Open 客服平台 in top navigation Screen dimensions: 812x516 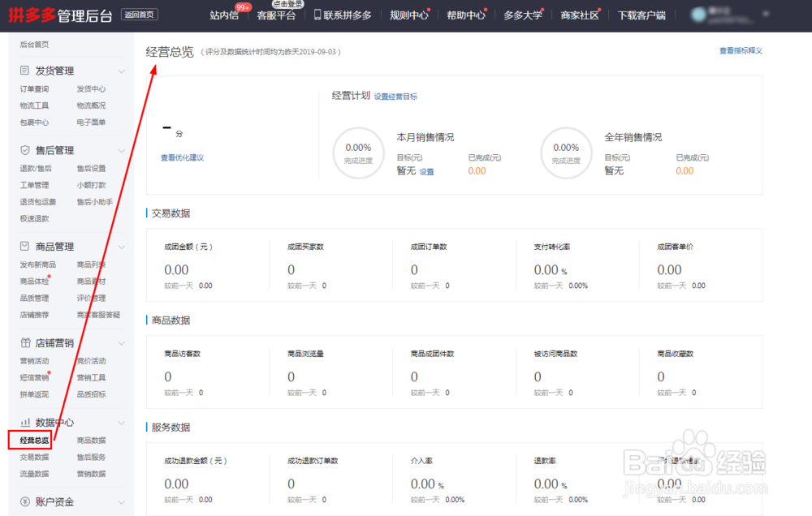tap(276, 15)
